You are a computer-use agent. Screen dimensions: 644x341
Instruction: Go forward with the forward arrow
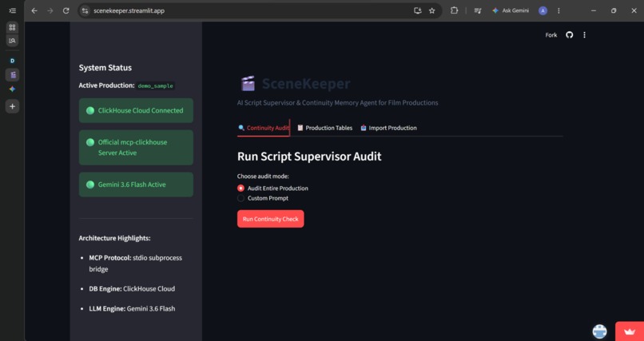pos(50,10)
